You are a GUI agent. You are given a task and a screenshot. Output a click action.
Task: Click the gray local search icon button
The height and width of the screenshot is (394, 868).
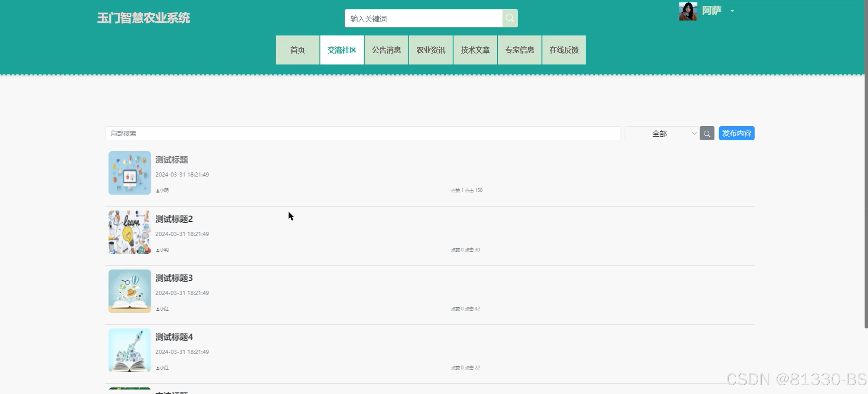[707, 134]
